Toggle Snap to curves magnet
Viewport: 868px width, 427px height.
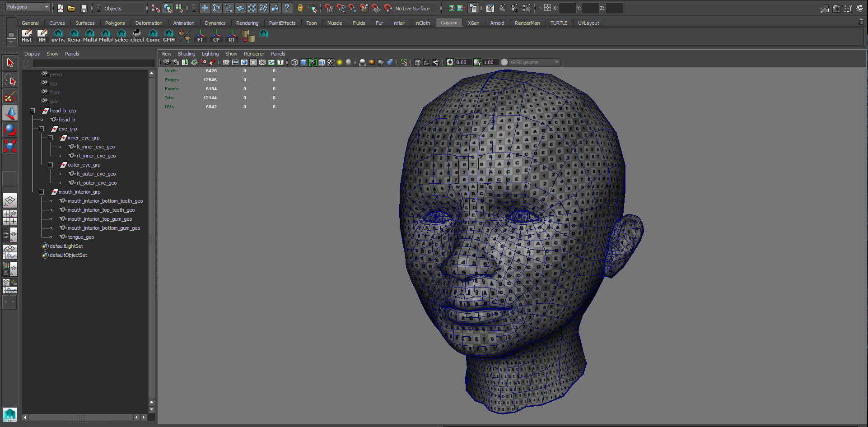click(341, 8)
